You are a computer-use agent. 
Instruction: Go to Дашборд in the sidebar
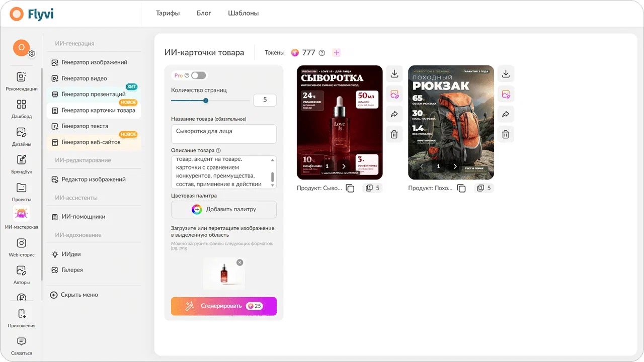(21, 109)
